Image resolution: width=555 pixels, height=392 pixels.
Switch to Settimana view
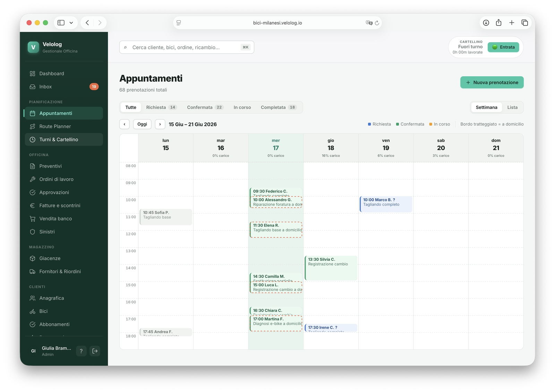pos(486,107)
